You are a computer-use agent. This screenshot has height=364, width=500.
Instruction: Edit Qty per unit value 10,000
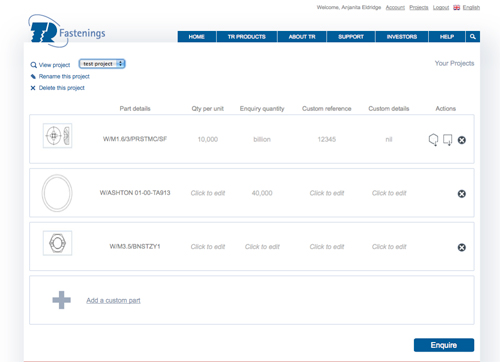coord(208,139)
